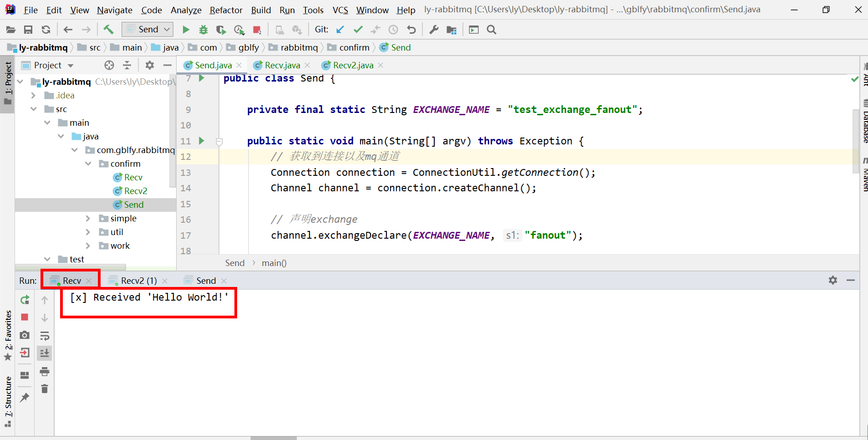Screen dimensions: 868x440
Task: Switch to Recv2 (1) run tab
Action: click(x=138, y=281)
